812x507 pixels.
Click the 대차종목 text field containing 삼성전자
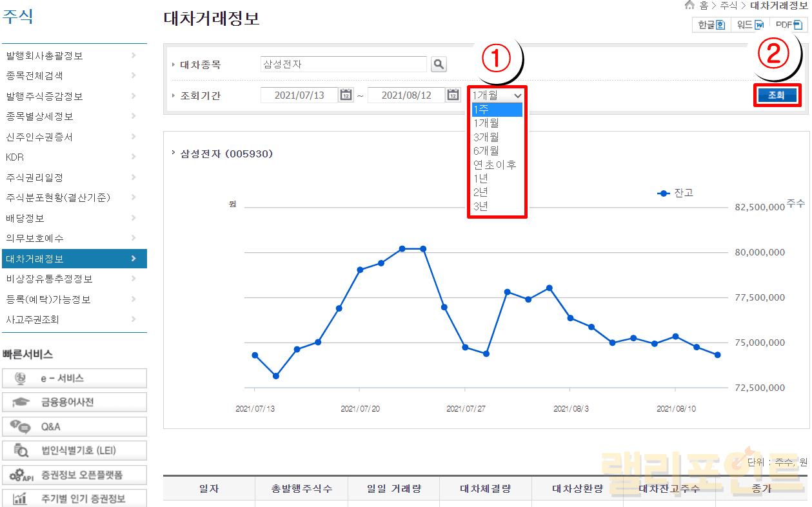(343, 65)
